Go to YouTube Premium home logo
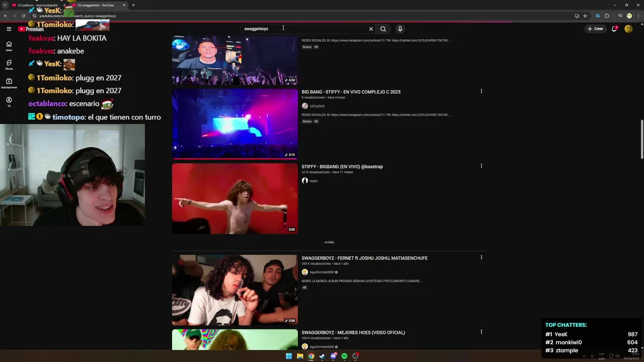644x362 pixels. (31, 29)
